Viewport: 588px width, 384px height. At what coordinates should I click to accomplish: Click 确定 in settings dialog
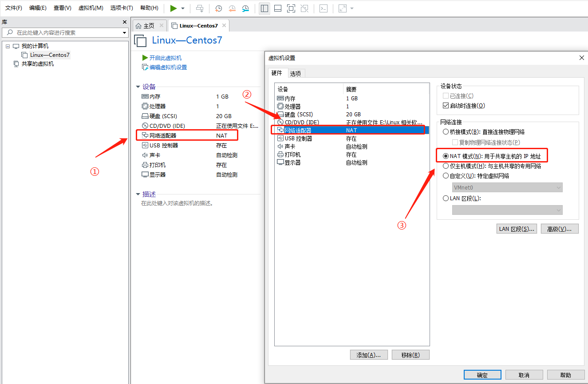click(482, 375)
